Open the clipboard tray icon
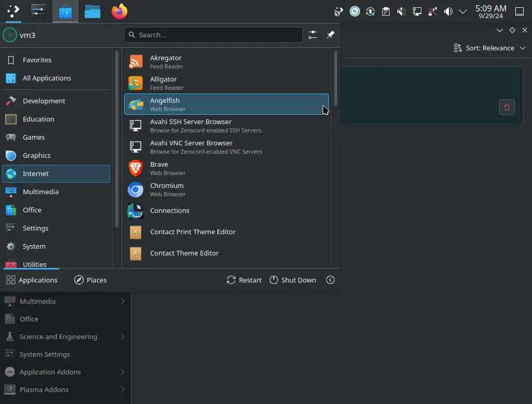Image resolution: width=532 pixels, height=404 pixels. (386, 11)
